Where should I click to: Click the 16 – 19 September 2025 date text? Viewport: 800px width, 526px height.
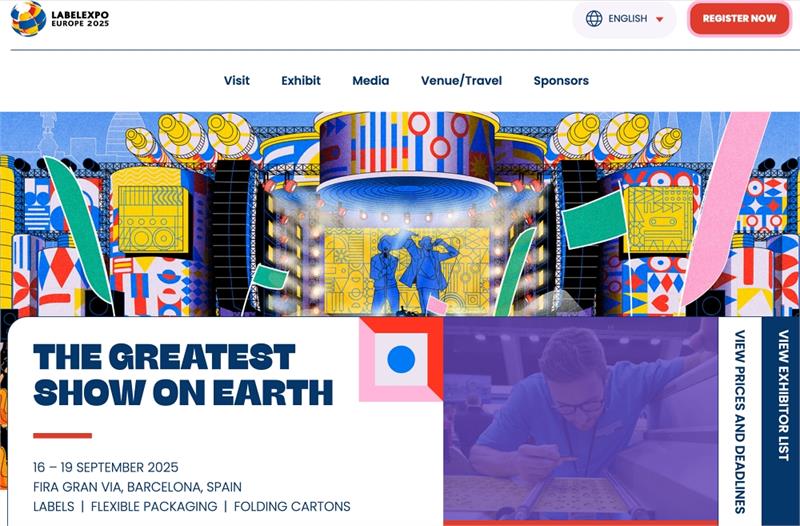click(x=106, y=467)
